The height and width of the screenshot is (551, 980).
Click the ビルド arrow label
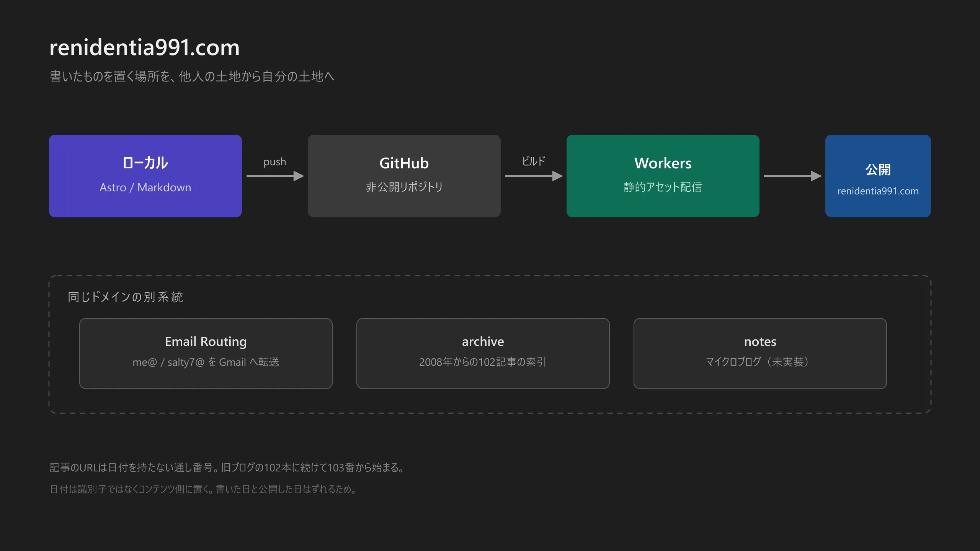(x=534, y=161)
